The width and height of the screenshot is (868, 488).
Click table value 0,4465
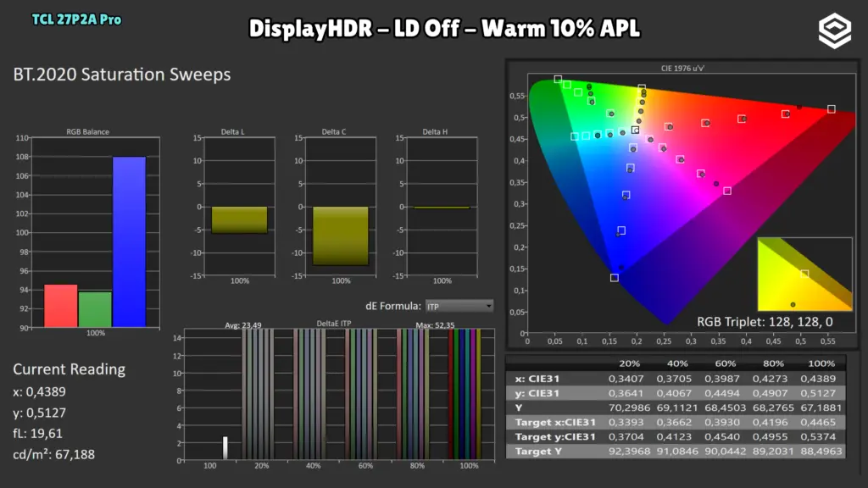[x=818, y=422]
